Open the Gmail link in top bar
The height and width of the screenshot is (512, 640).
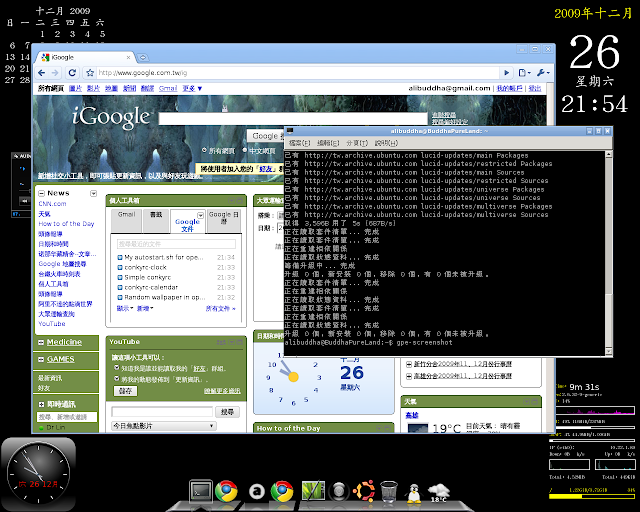pos(168,88)
